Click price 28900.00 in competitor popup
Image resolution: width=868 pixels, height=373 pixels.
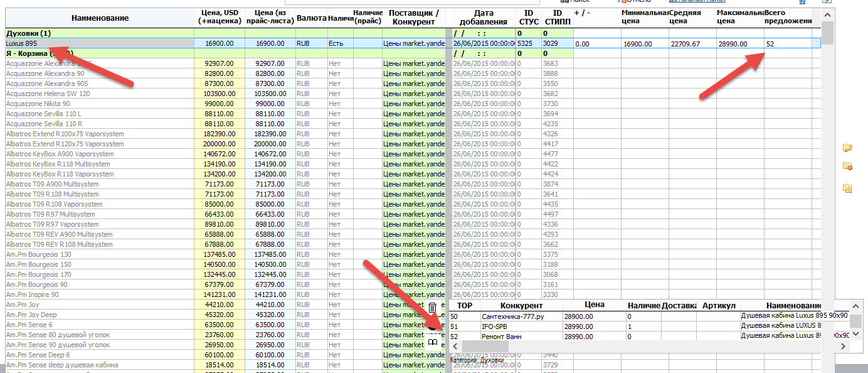[594, 316]
